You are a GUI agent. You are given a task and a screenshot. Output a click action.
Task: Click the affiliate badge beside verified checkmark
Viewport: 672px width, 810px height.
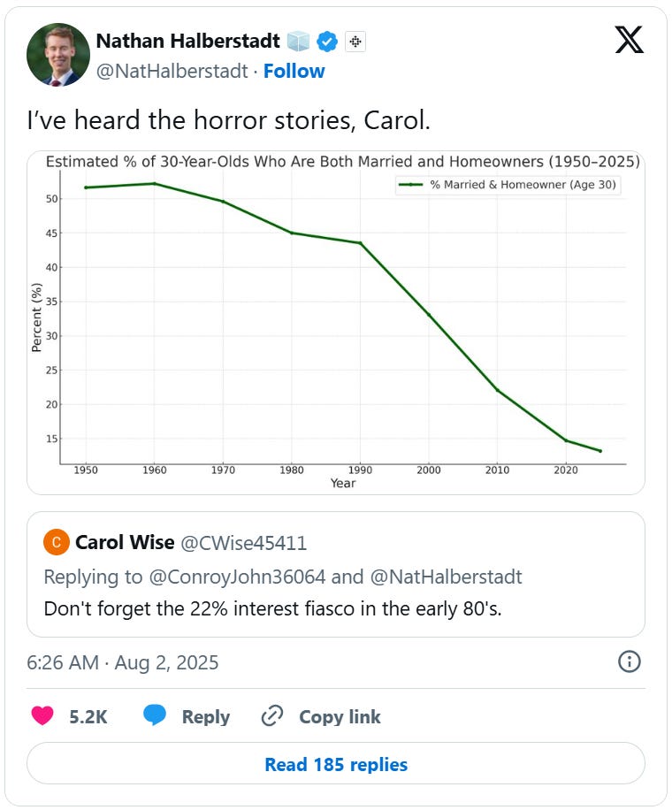355,41
